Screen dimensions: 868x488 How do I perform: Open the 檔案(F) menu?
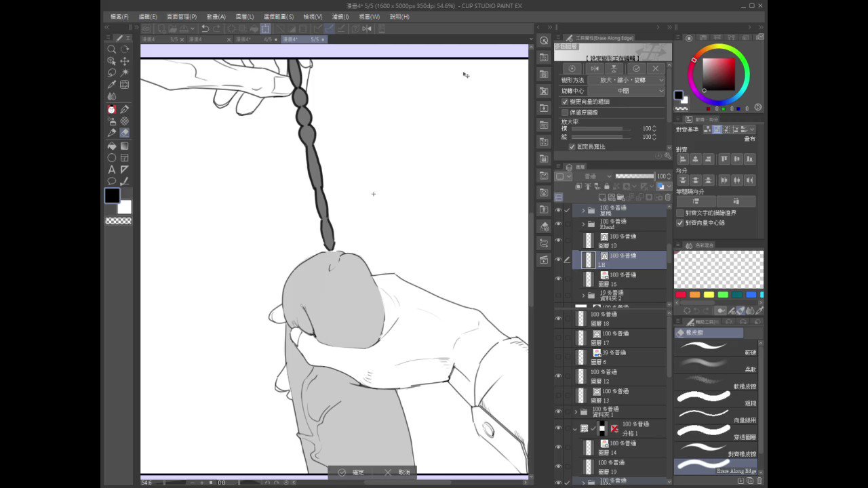click(119, 17)
